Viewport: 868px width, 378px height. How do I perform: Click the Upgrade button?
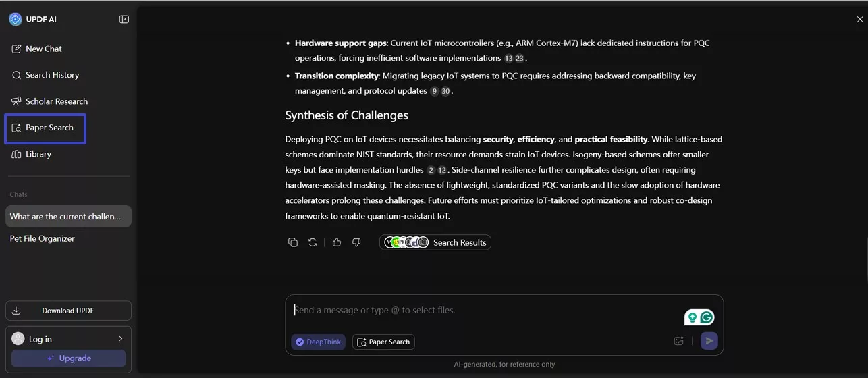[68, 358]
